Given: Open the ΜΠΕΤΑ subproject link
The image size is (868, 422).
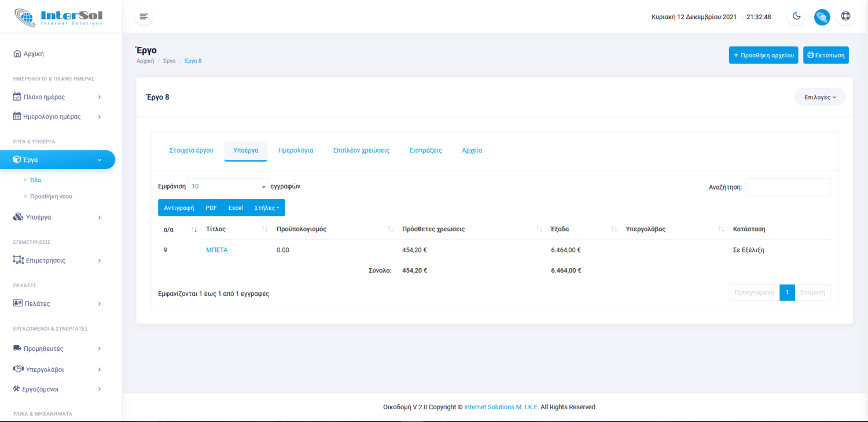Looking at the screenshot, I should pyautogui.click(x=217, y=250).
